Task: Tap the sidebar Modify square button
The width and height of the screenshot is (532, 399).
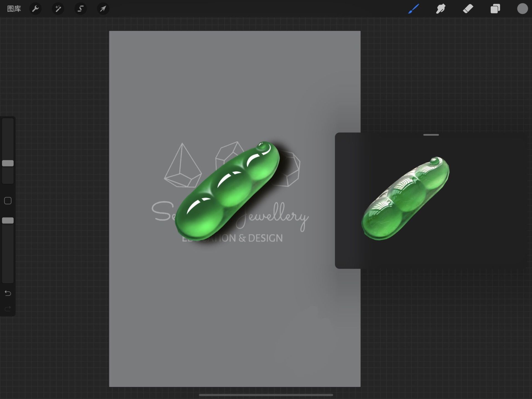Action: (x=8, y=201)
